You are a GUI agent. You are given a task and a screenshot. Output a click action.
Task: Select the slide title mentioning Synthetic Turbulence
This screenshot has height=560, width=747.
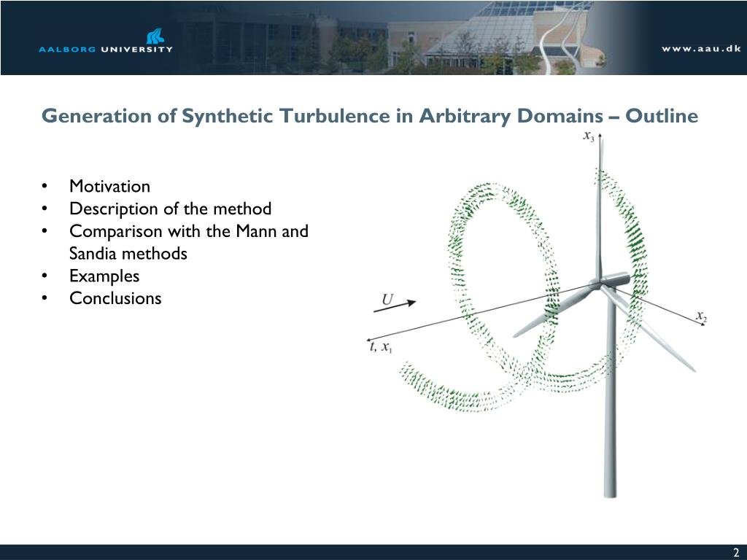[x=370, y=116]
